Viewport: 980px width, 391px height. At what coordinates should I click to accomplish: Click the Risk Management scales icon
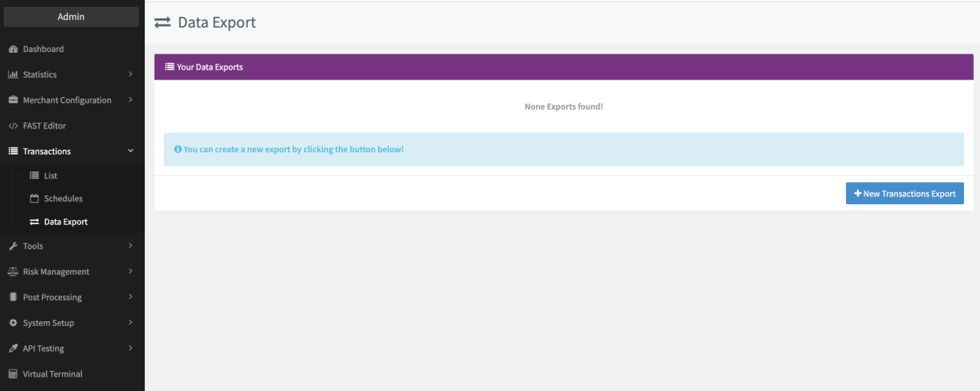coord(13,272)
